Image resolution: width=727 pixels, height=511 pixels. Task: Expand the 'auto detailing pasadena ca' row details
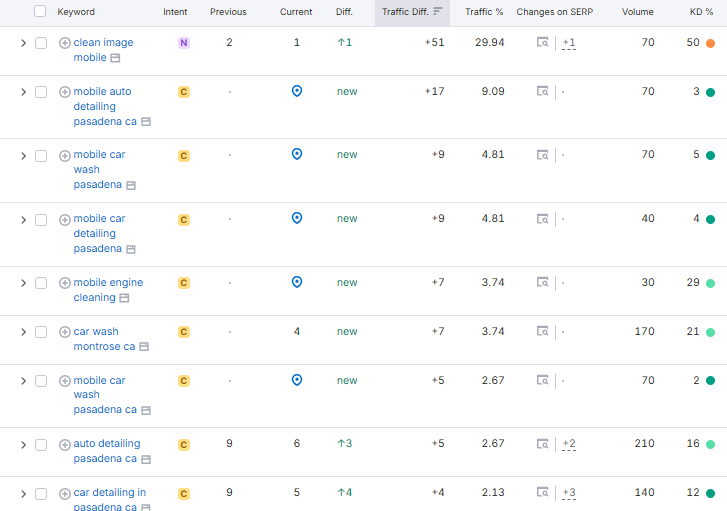23,444
